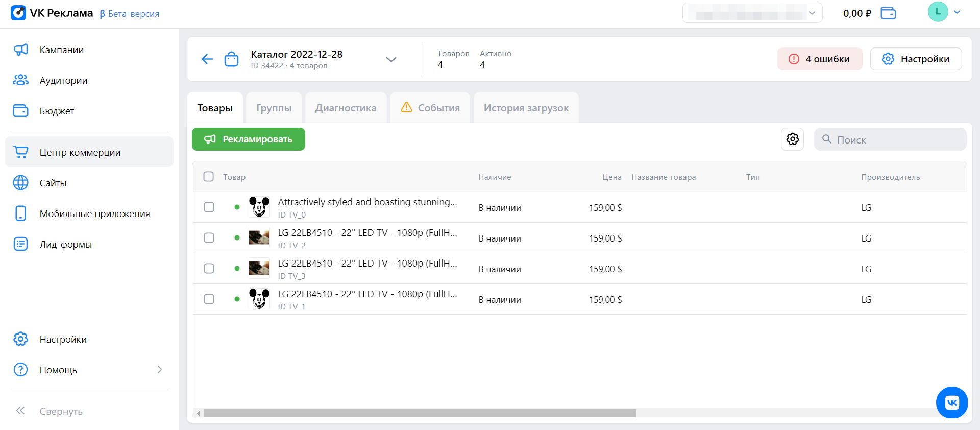The height and width of the screenshot is (430, 980).
Task: Click the green status dot for ID TV_0
Action: [237, 207]
